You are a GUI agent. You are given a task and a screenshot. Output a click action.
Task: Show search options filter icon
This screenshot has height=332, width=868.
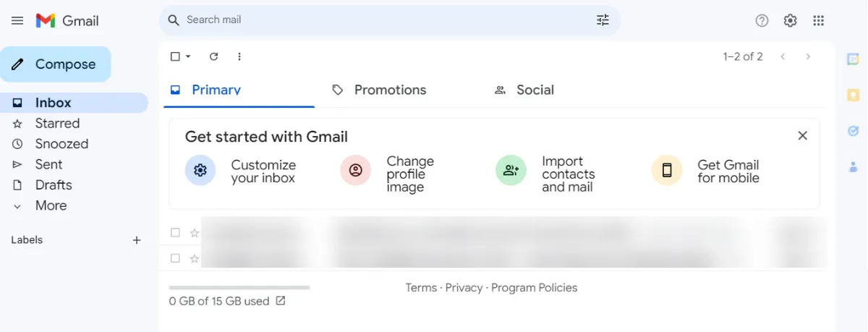[x=603, y=20]
